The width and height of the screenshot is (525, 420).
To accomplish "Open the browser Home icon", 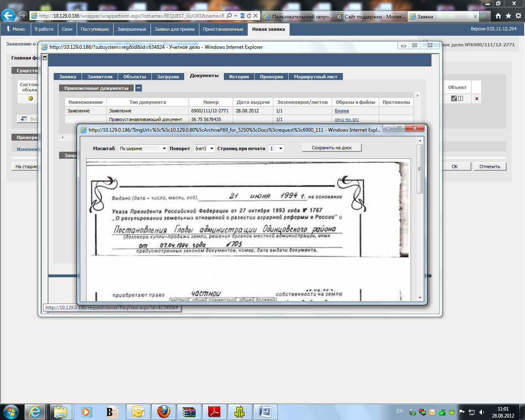I will (498, 16).
